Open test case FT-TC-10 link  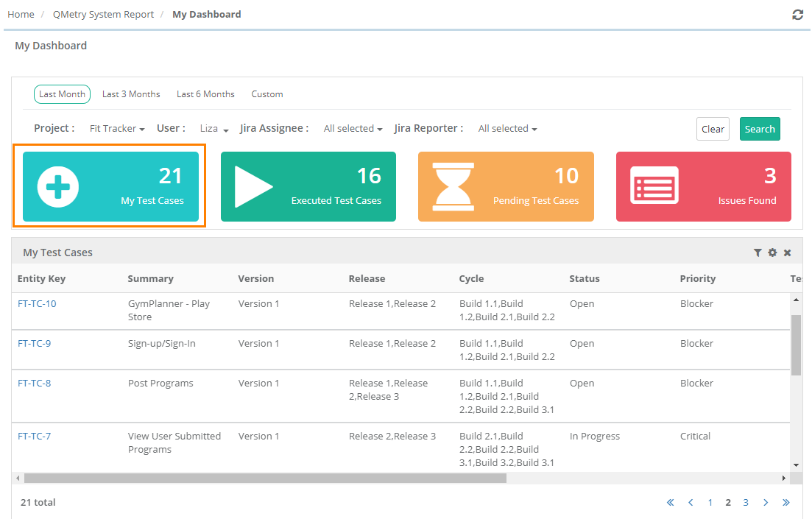pyautogui.click(x=37, y=304)
